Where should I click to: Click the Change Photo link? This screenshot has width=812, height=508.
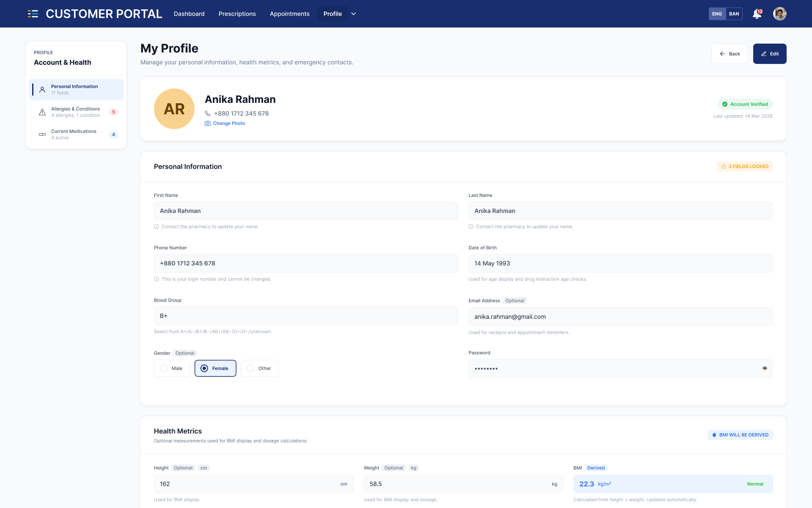point(229,123)
